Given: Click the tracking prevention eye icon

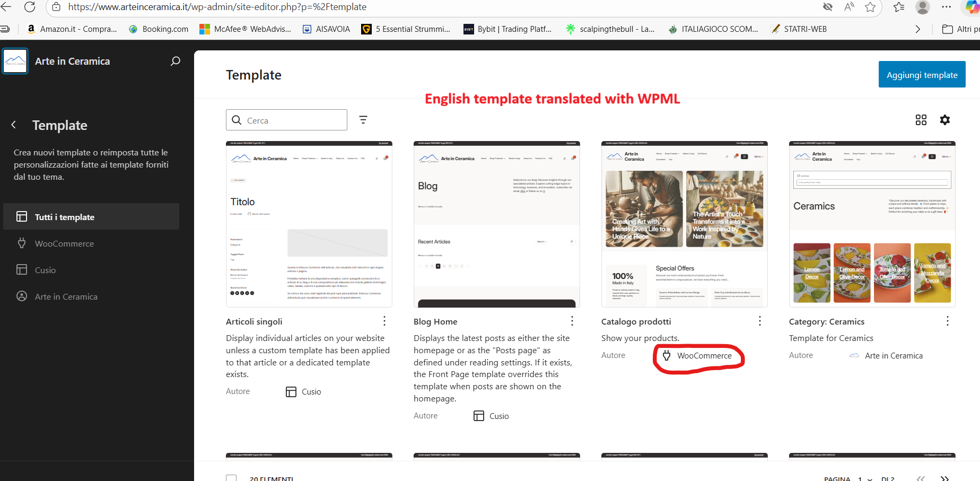Looking at the screenshot, I should click(828, 7).
